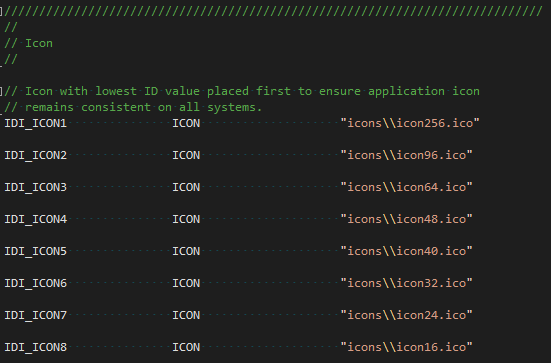Select the IDI_ICON8 identifier
The width and height of the screenshot is (551, 363).
(35, 347)
